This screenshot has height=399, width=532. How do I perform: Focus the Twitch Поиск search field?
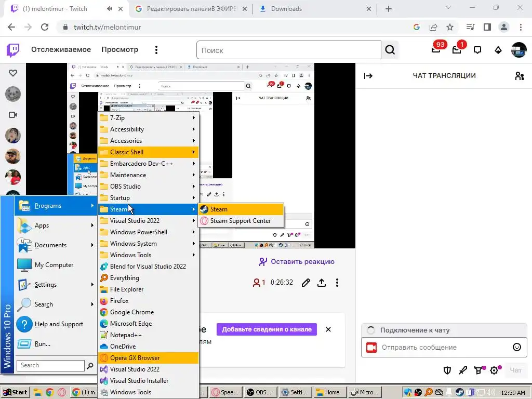[289, 50]
